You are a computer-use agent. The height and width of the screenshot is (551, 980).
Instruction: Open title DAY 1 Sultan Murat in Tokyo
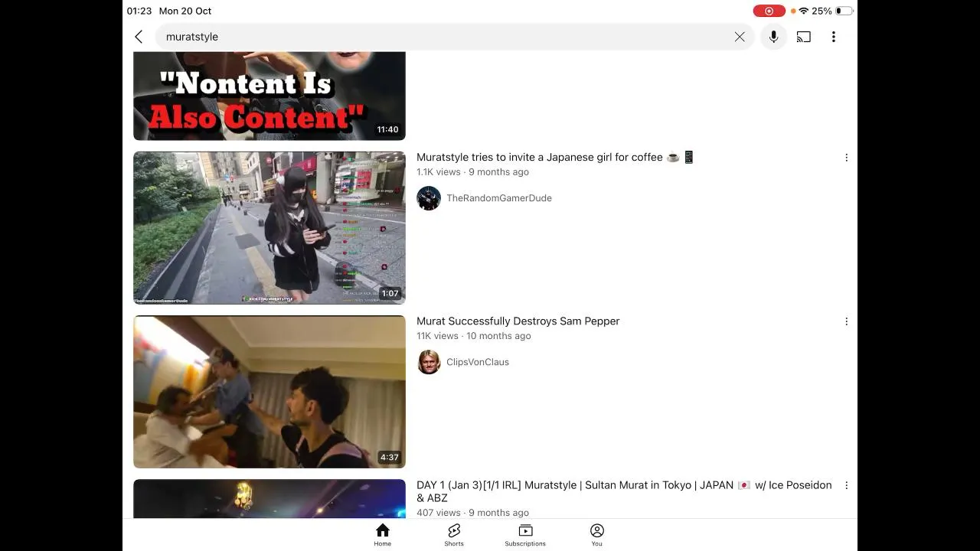coord(624,491)
